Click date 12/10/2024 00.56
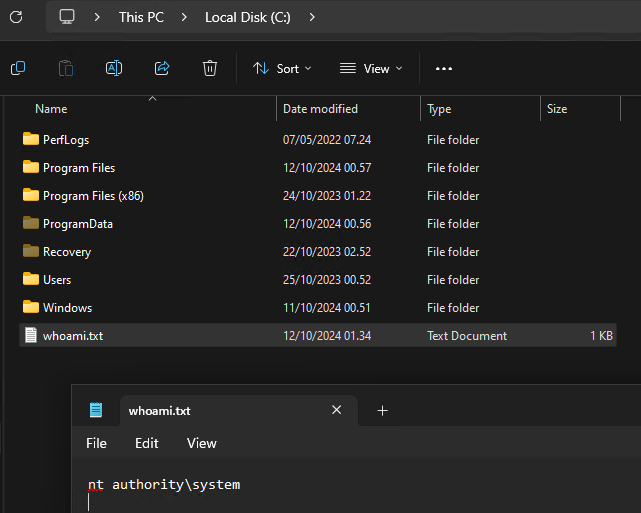 tap(327, 224)
